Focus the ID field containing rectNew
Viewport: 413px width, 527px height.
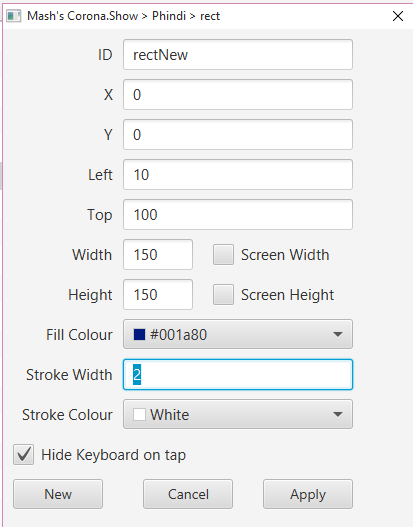238,54
